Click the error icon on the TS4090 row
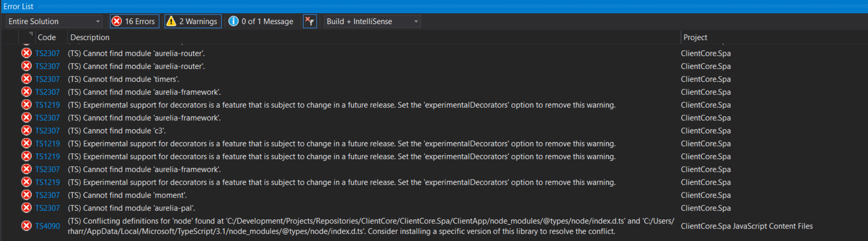Viewport: 868px width, 241px height. (x=27, y=226)
